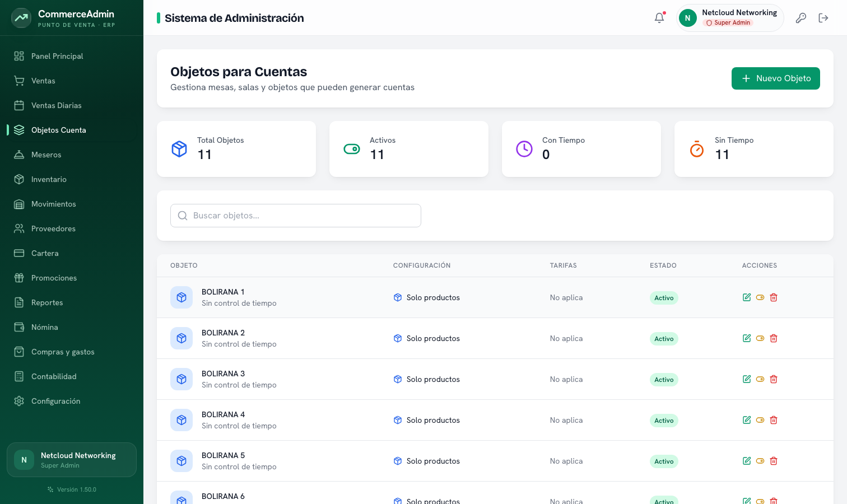Open Netcloud Networking profile in header
847x504 pixels.
[x=730, y=18]
